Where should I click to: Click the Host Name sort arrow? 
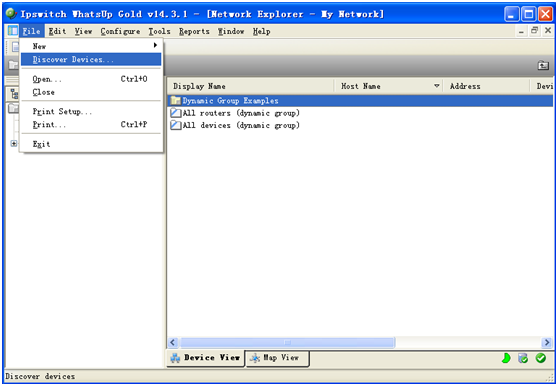437,86
